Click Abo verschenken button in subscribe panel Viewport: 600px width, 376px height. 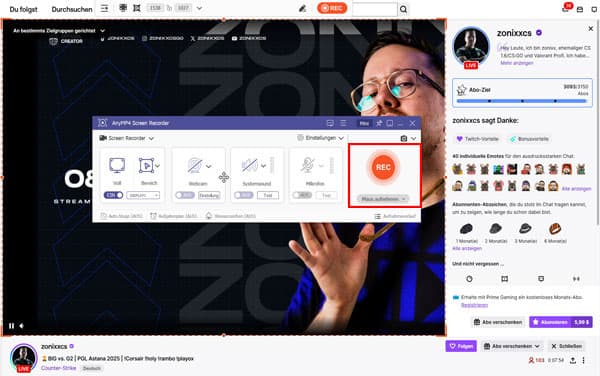[x=498, y=322]
